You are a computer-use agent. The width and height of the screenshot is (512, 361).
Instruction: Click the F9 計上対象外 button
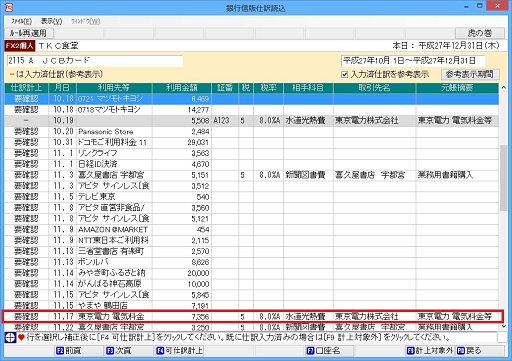tap(430, 351)
